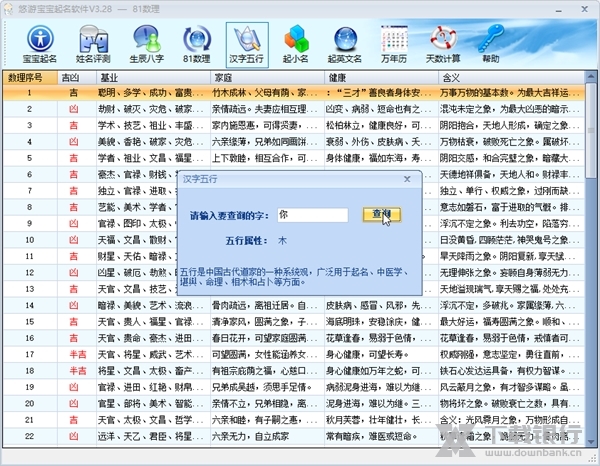Screen dimensions: 600x466
Task: Open the 生辰八字 tool
Action: (147, 44)
